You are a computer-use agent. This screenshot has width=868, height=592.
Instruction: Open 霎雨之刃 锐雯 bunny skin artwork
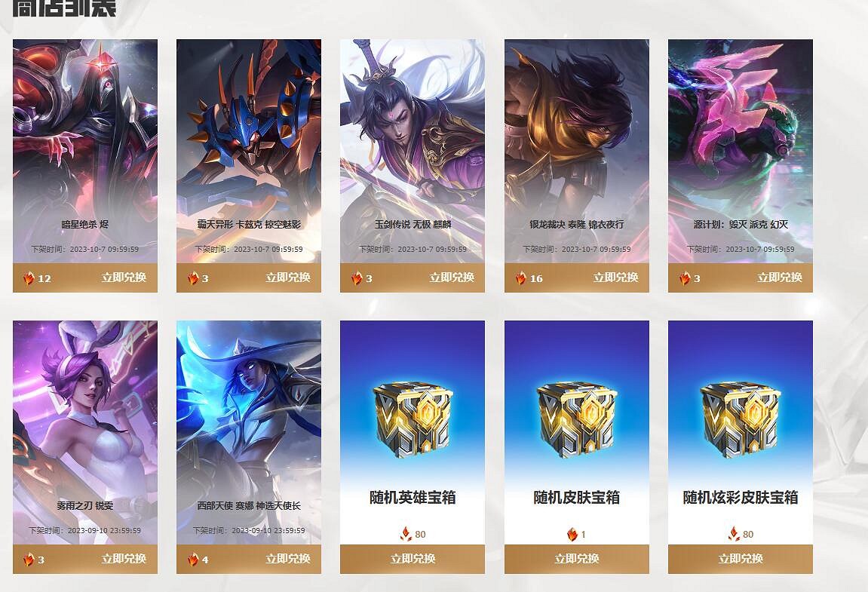point(85,432)
